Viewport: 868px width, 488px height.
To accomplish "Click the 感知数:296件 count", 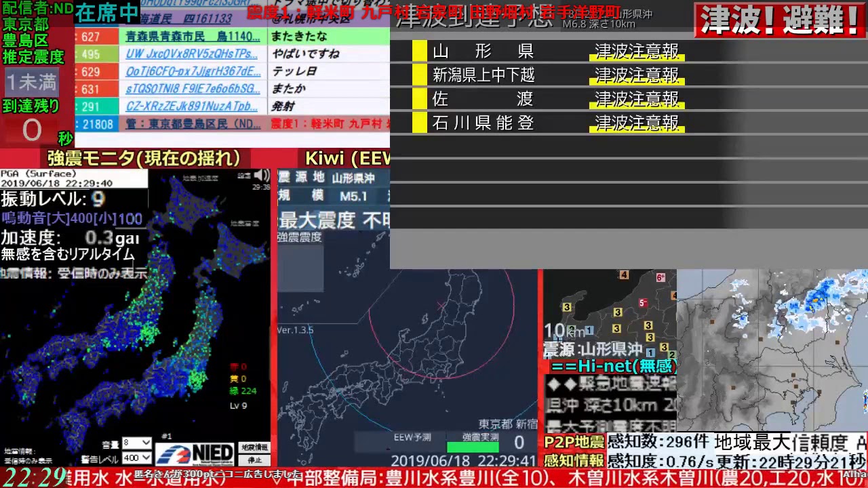I will pyautogui.click(x=658, y=443).
